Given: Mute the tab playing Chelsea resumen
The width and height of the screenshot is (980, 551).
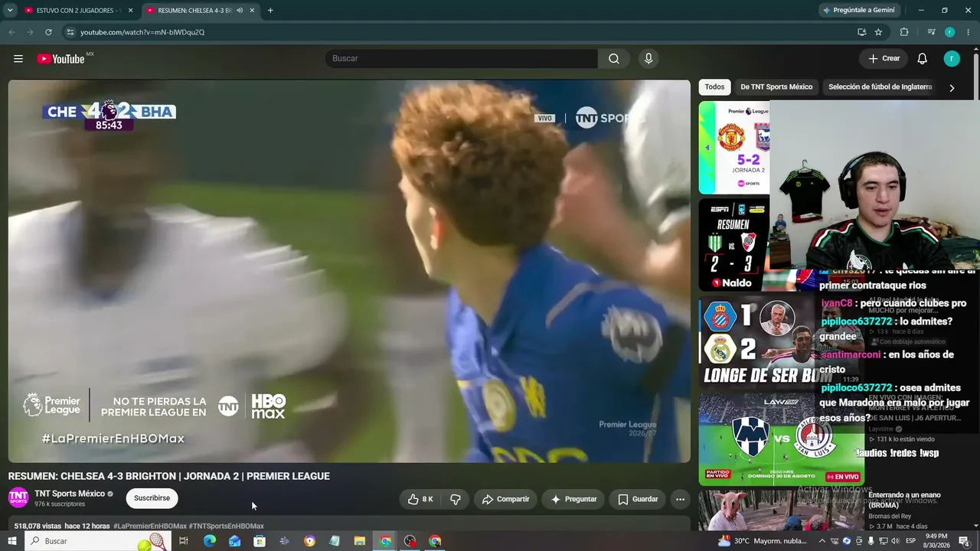Looking at the screenshot, I should [240, 11].
